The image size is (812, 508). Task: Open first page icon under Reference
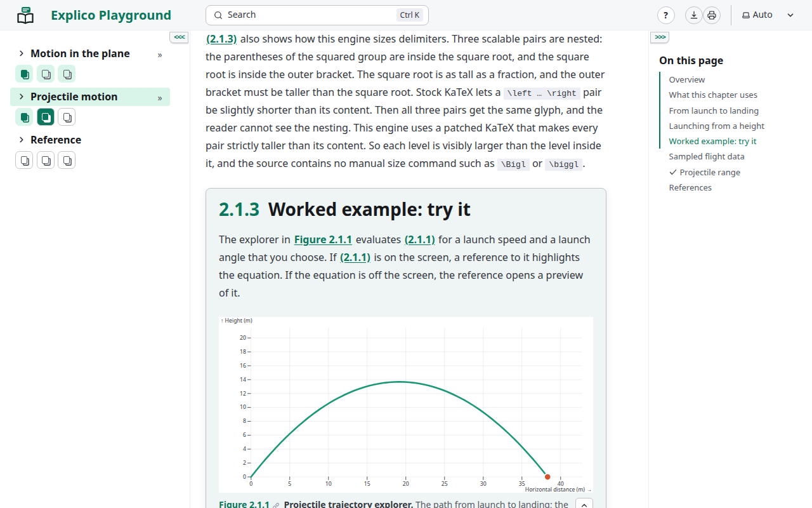[24, 161]
